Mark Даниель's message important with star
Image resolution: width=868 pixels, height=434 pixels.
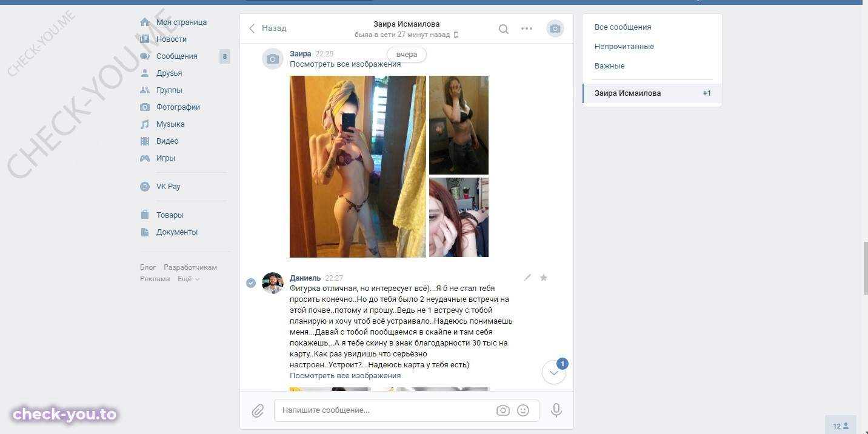(x=544, y=278)
